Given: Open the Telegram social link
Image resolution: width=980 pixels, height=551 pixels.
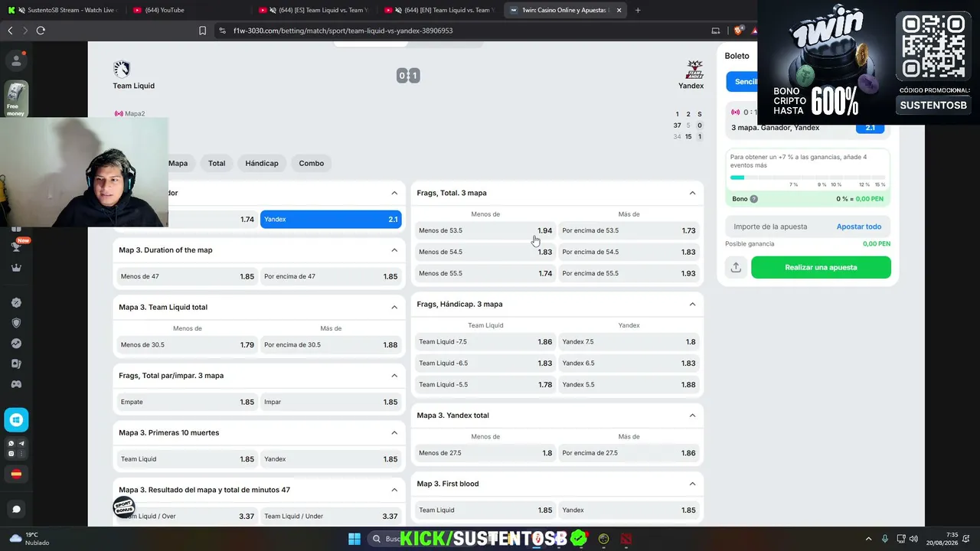Looking at the screenshot, I should coord(21,444).
